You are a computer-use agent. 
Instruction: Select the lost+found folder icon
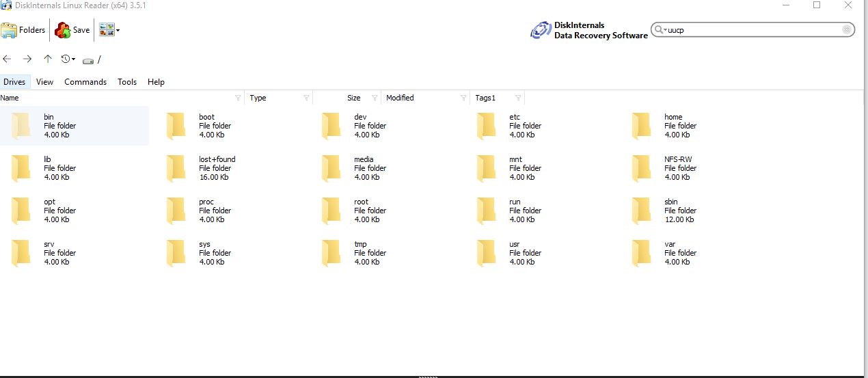tap(176, 168)
